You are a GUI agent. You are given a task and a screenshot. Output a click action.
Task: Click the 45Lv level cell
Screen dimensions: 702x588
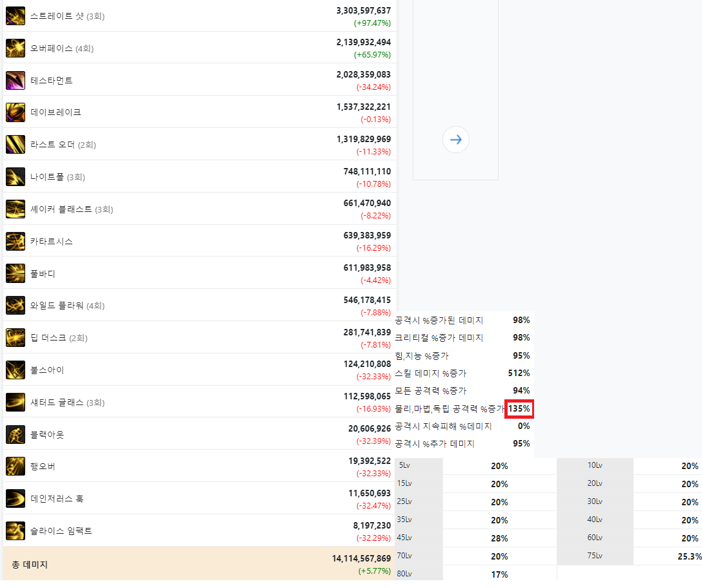click(419, 538)
